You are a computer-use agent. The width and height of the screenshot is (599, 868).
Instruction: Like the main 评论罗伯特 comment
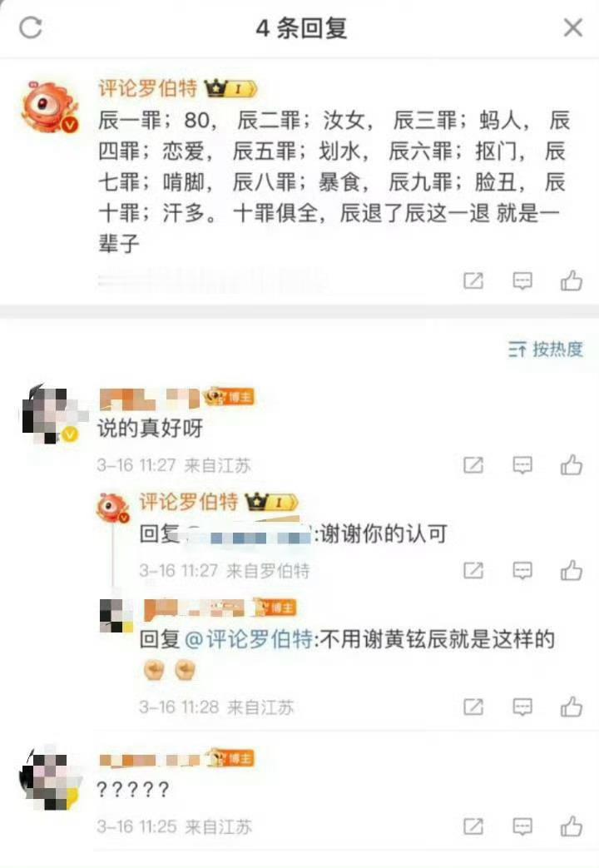coord(572,280)
